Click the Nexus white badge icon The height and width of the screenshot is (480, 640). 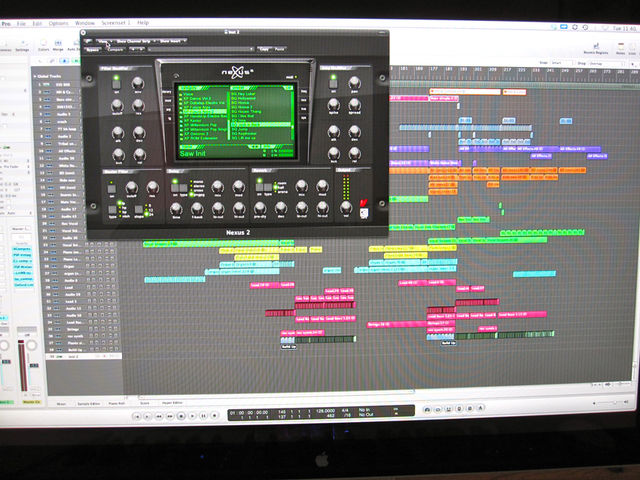click(364, 213)
